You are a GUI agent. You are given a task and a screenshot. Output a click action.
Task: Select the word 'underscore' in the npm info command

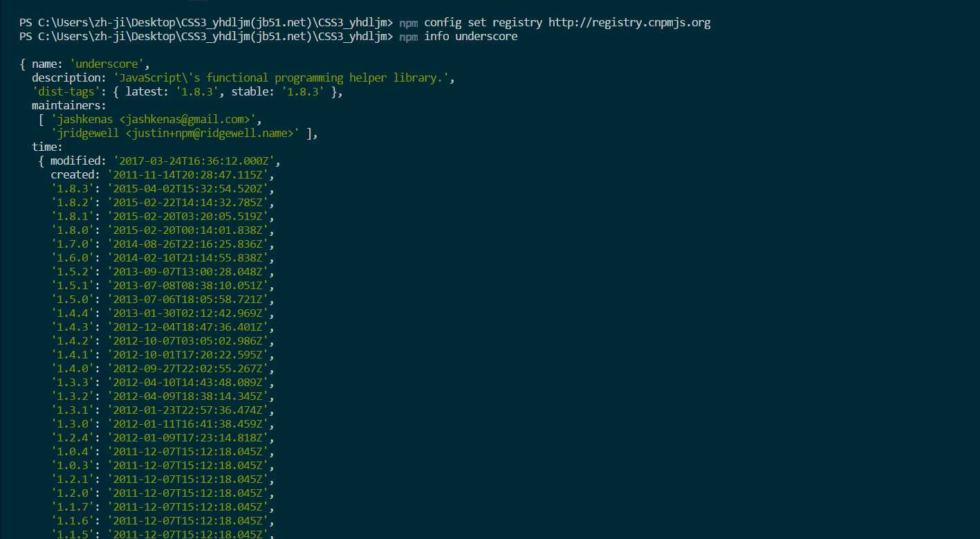pyautogui.click(x=486, y=37)
